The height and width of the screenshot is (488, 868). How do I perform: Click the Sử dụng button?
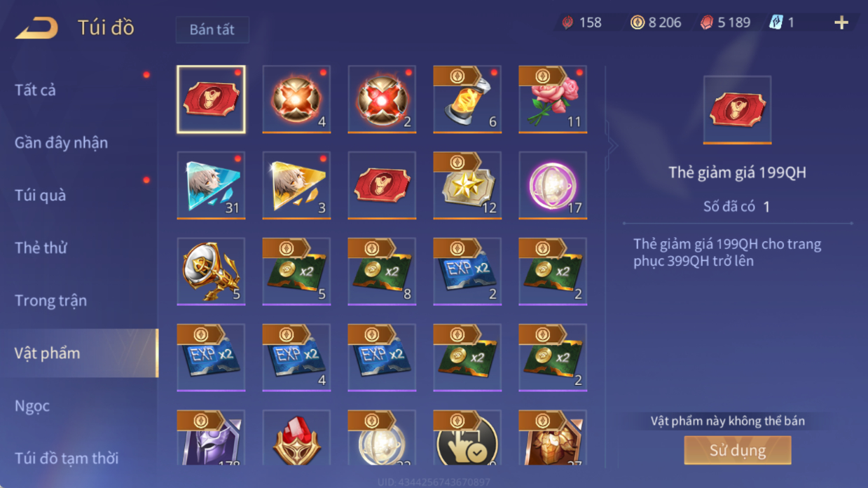click(x=738, y=450)
